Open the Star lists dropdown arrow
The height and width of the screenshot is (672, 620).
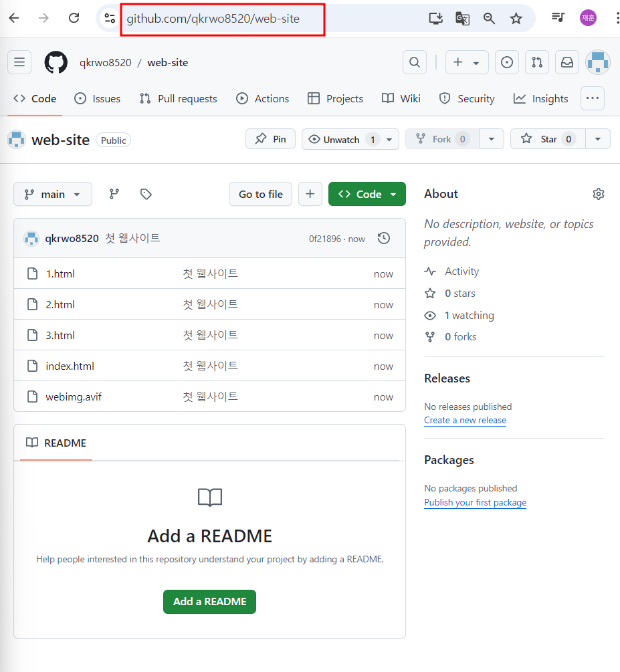pos(598,139)
